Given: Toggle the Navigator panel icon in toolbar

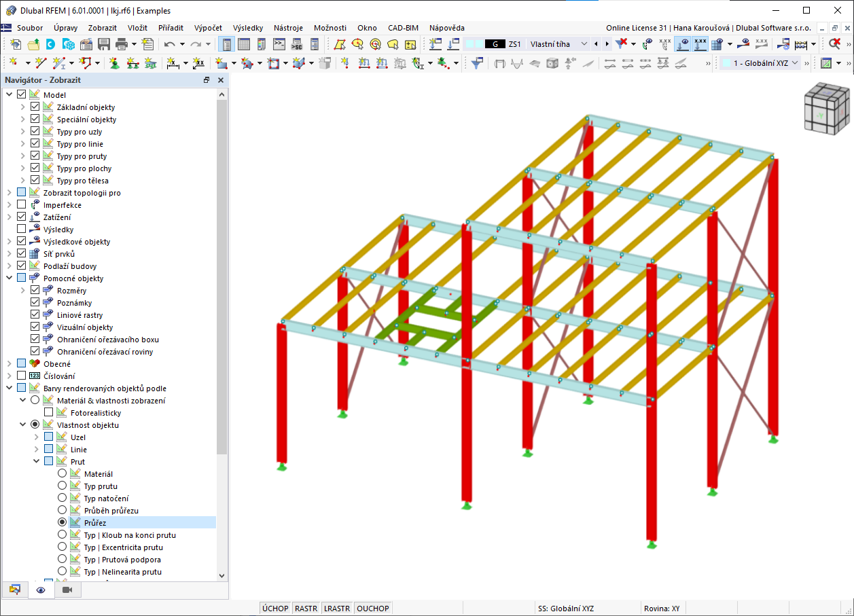Looking at the screenshot, I should click(x=226, y=44).
